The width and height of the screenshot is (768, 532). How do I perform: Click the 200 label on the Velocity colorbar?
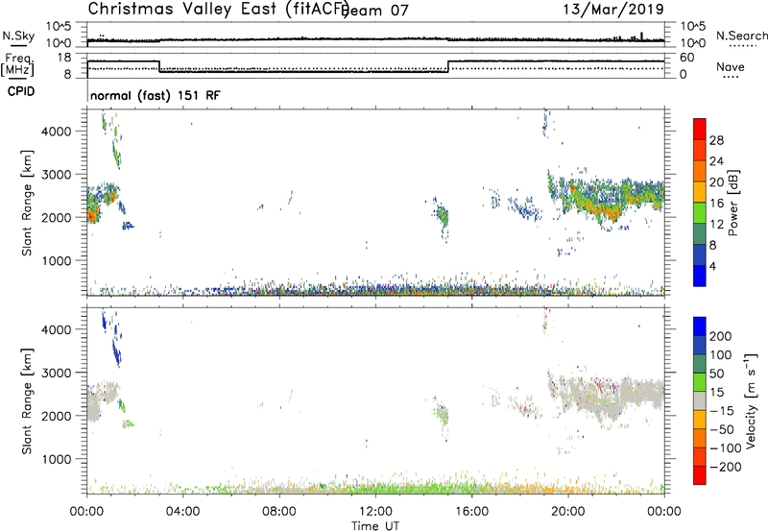tap(721, 336)
